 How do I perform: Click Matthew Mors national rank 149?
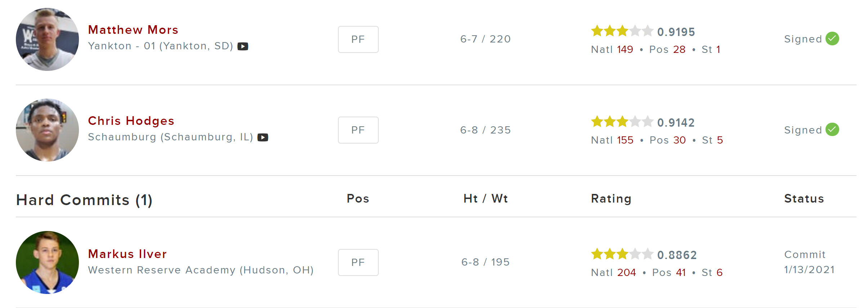625,49
